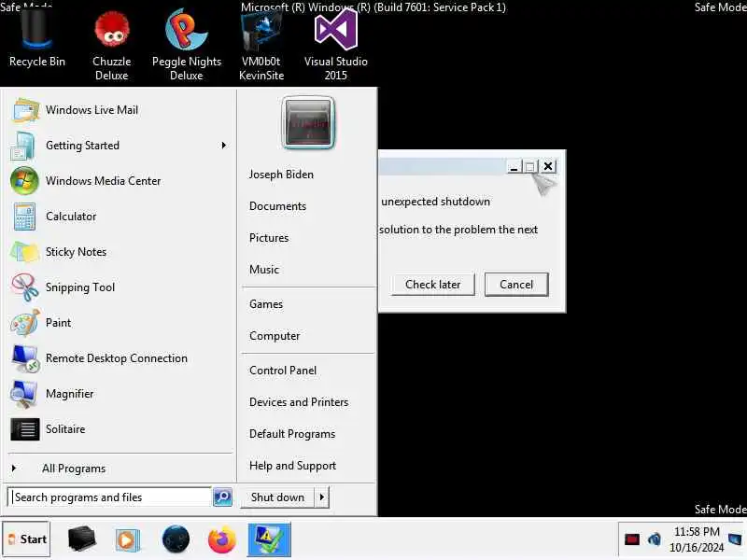Click Check later in the dialog
The height and width of the screenshot is (560, 747).
[432, 285]
